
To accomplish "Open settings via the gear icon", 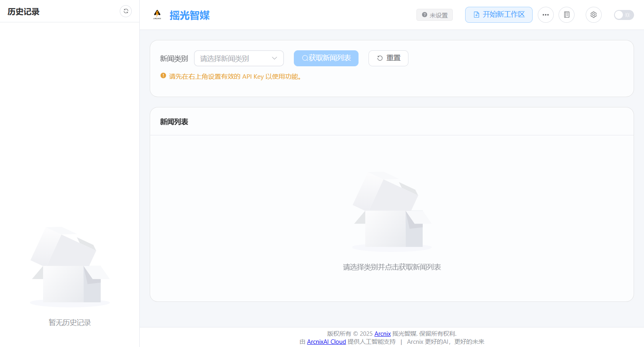I will (593, 15).
